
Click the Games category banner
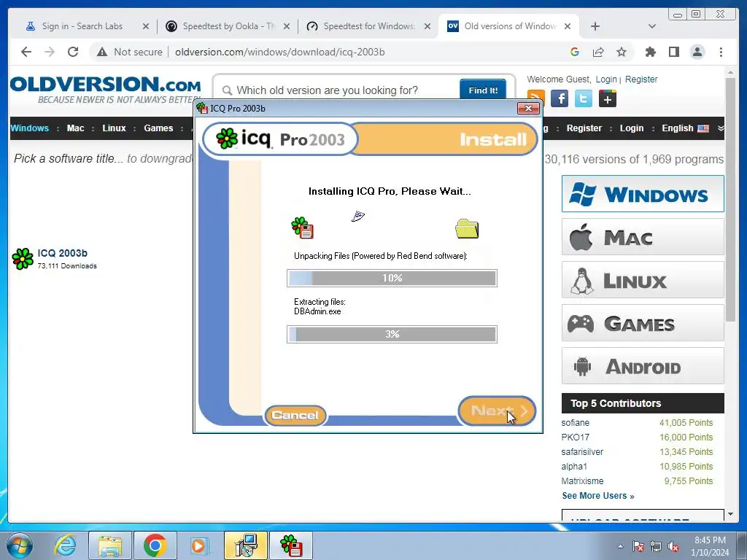point(643,323)
